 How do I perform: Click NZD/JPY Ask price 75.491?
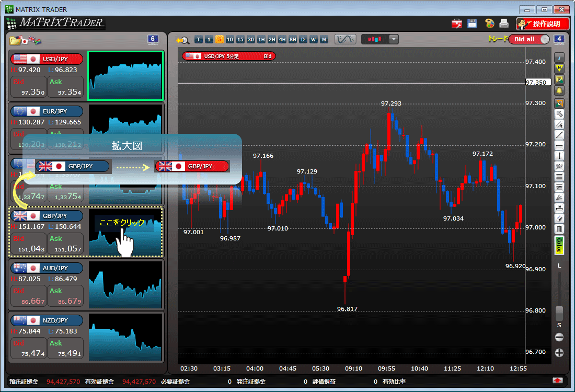[65, 349]
